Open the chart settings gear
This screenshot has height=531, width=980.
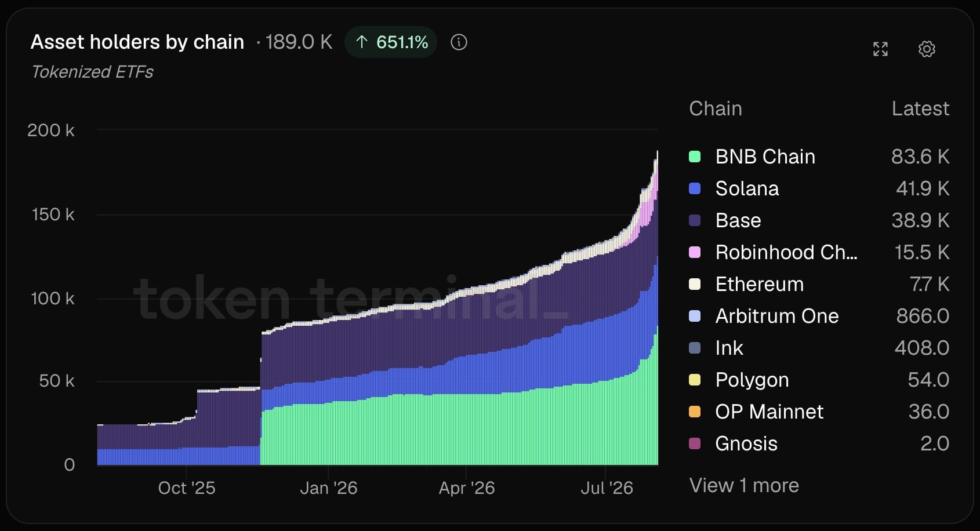[927, 49]
